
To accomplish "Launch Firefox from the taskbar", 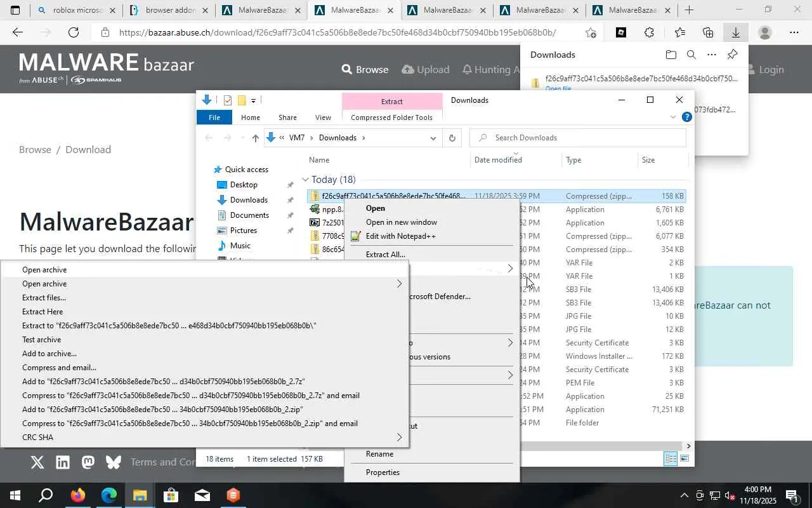I will [78, 495].
